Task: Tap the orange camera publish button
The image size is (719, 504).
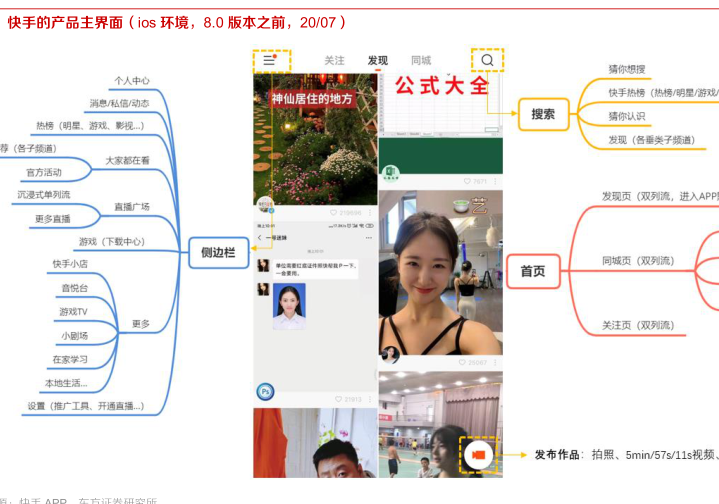Action: [478, 454]
